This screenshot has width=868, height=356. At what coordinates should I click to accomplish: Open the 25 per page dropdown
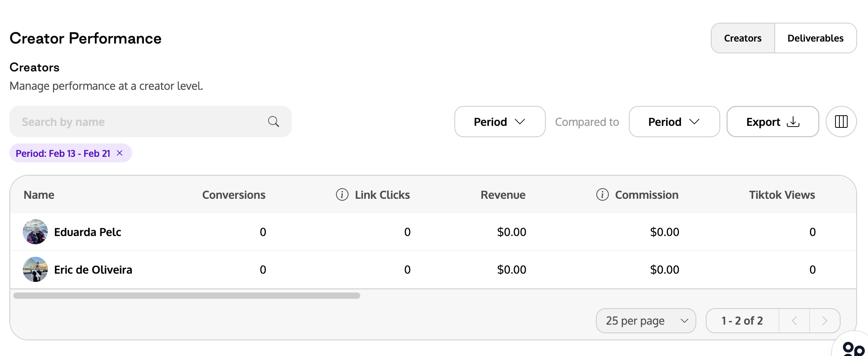[646, 321]
